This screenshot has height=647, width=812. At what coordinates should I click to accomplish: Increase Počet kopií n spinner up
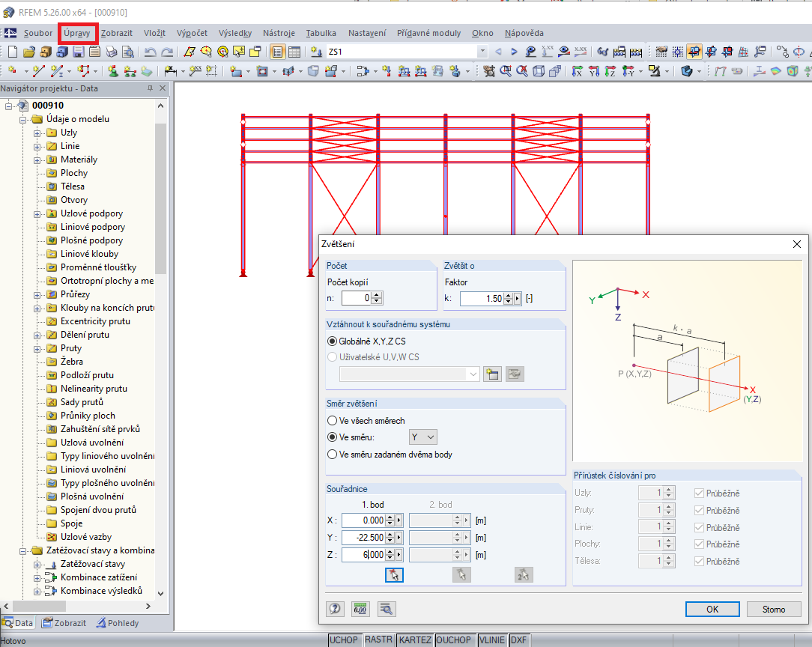click(x=377, y=295)
